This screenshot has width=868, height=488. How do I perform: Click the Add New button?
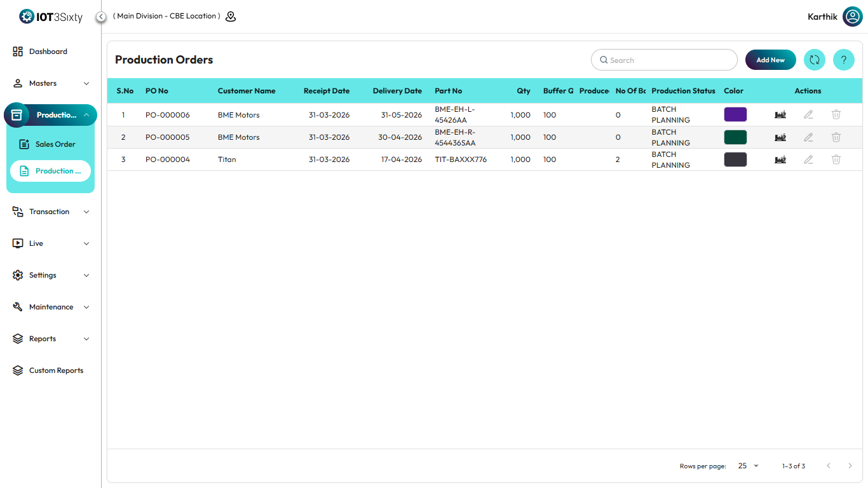pos(770,60)
